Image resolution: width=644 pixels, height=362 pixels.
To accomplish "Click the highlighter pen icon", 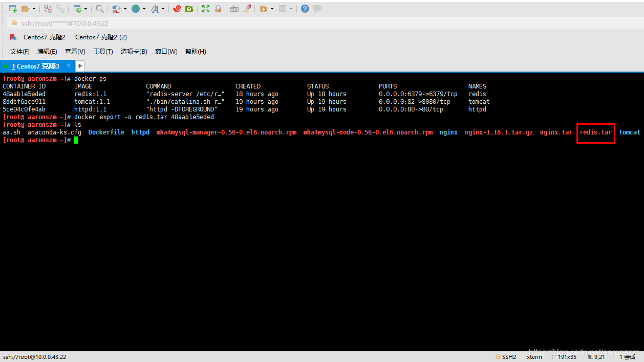I will tap(247, 9).
